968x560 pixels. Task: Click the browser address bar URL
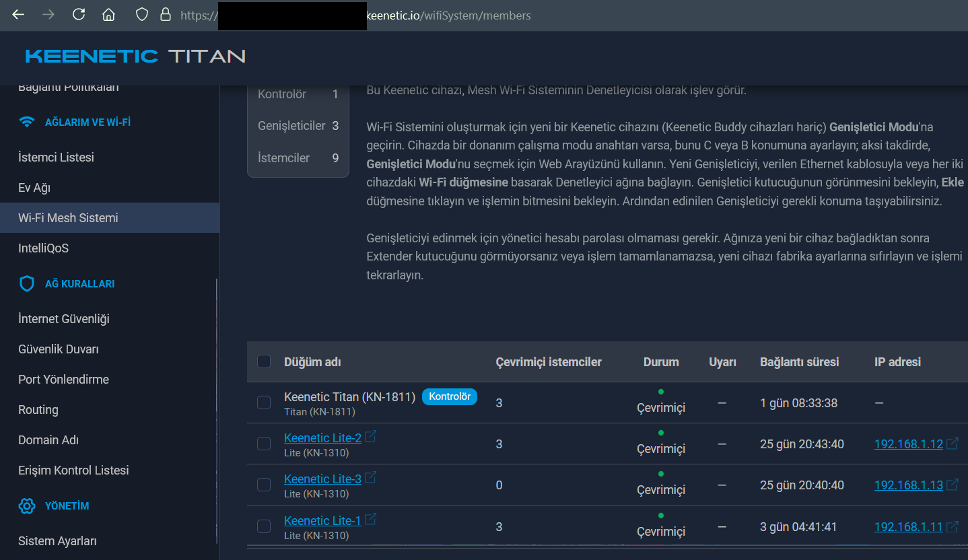[x=458, y=15]
